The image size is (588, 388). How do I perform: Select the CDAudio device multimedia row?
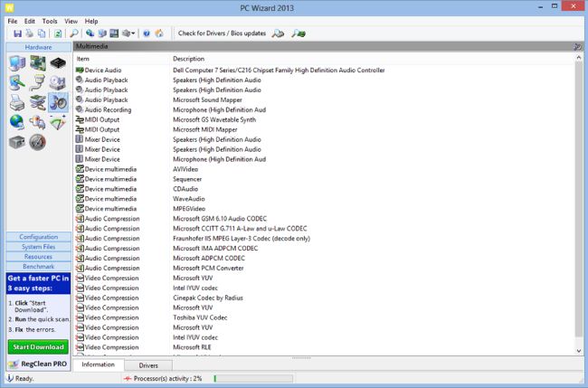click(324, 189)
